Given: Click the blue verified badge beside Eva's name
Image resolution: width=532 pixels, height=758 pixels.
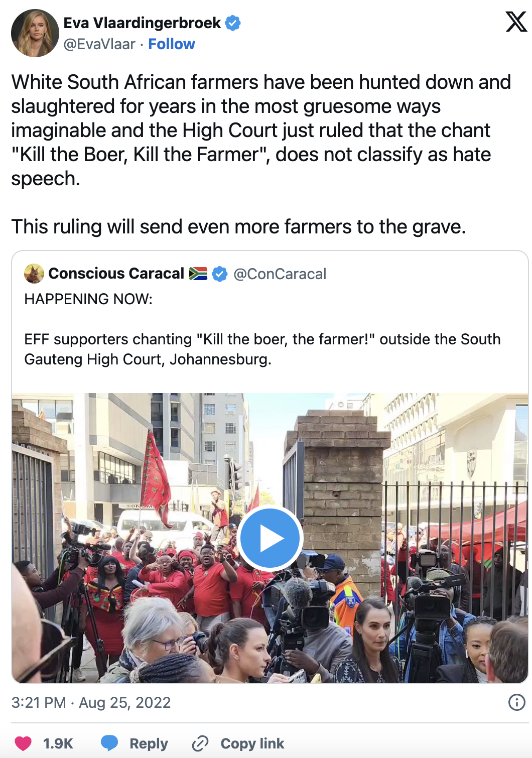Looking at the screenshot, I should coord(233,23).
